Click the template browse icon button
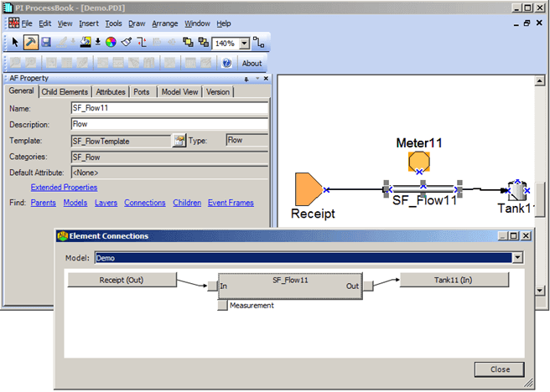 pyautogui.click(x=179, y=141)
